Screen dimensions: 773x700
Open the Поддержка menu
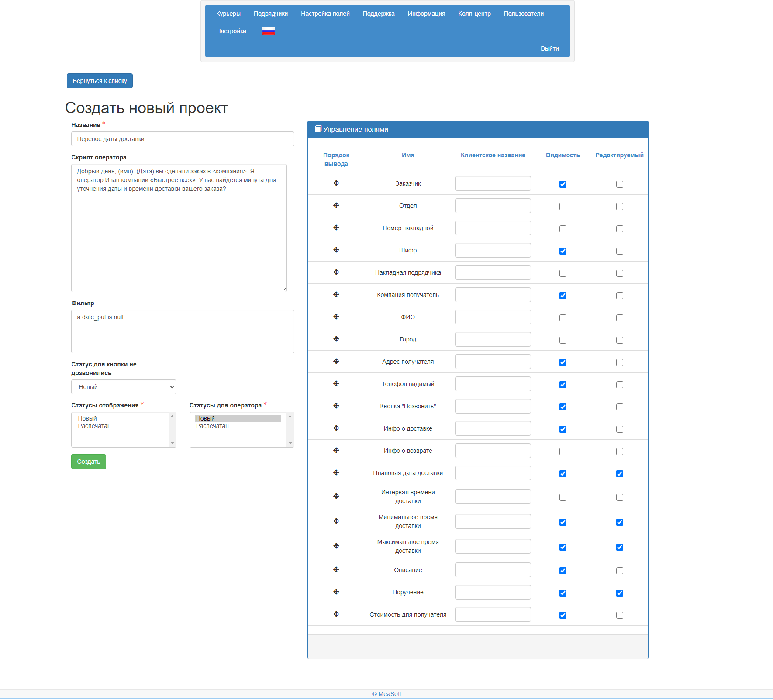(x=379, y=14)
